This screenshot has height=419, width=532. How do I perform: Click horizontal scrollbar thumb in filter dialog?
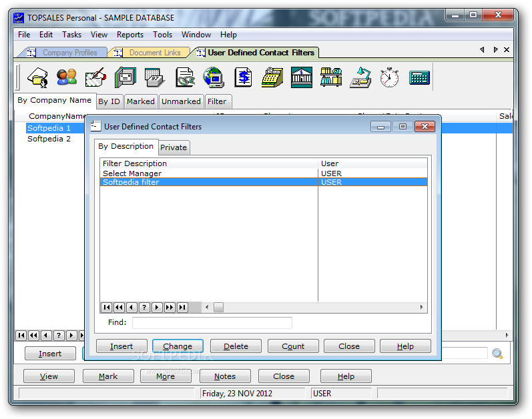(218, 308)
